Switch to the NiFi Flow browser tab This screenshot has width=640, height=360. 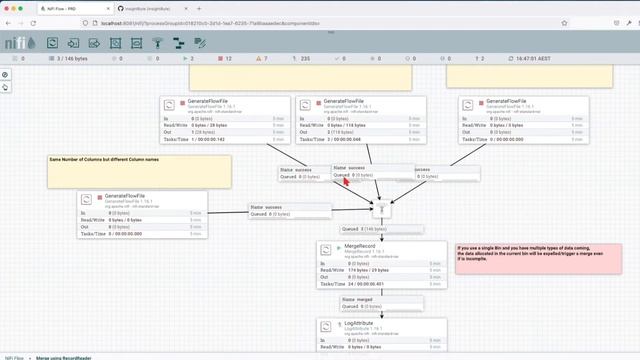76,9
